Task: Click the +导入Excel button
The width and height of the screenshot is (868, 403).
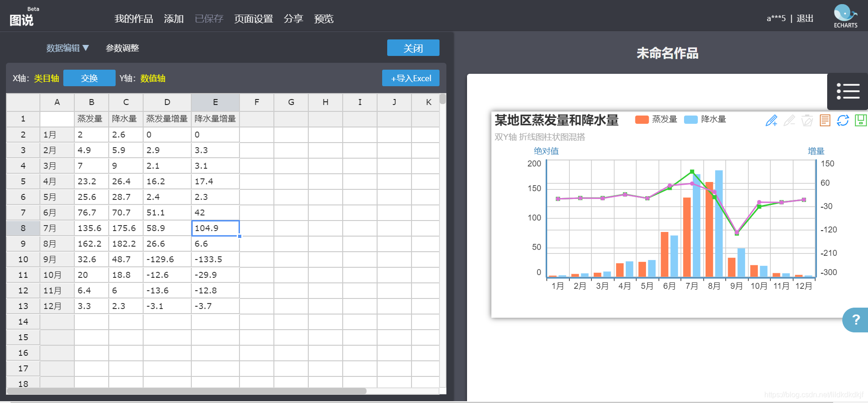Action: pyautogui.click(x=411, y=78)
